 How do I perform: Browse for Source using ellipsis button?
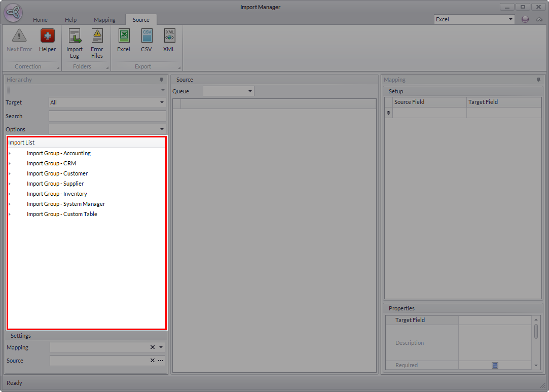pyautogui.click(x=161, y=361)
